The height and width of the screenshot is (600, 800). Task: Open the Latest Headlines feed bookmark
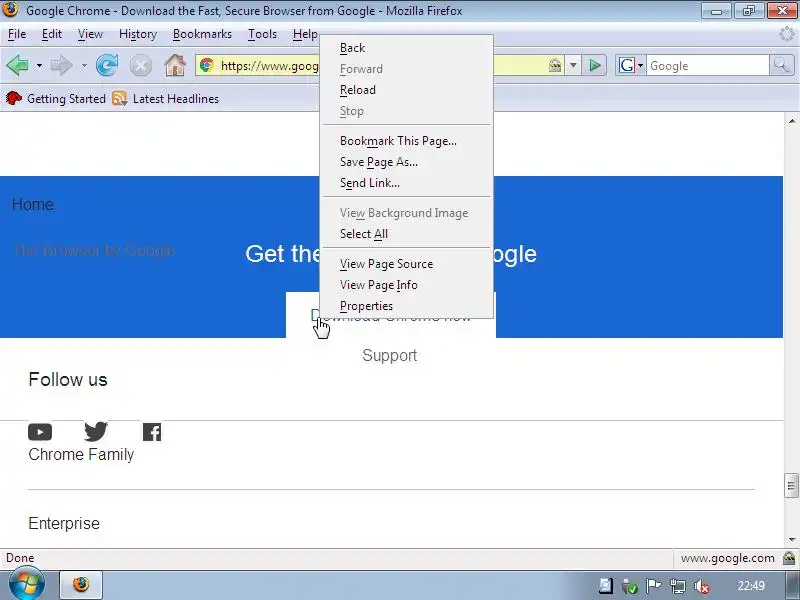click(166, 98)
